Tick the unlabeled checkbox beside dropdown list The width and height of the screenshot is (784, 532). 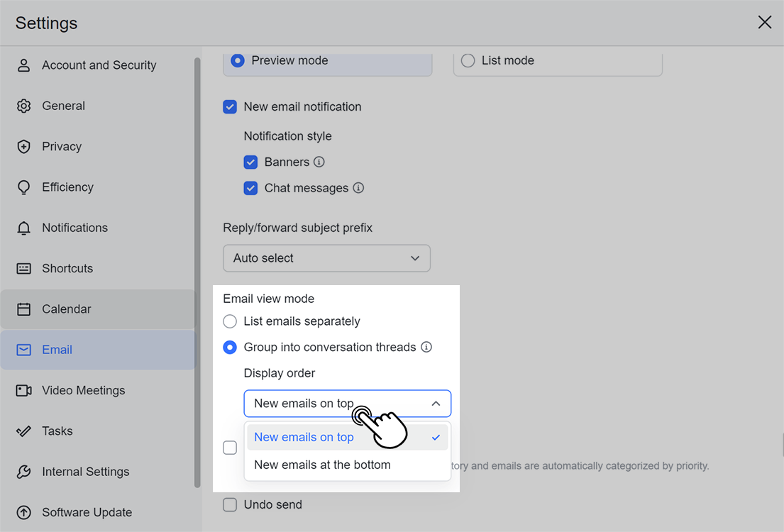pyautogui.click(x=230, y=448)
